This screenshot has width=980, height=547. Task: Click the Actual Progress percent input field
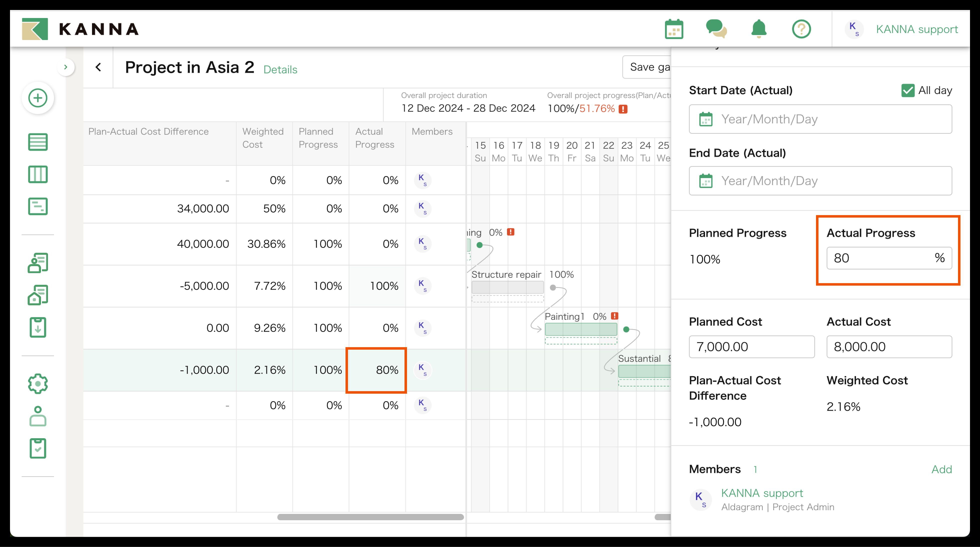click(x=879, y=258)
